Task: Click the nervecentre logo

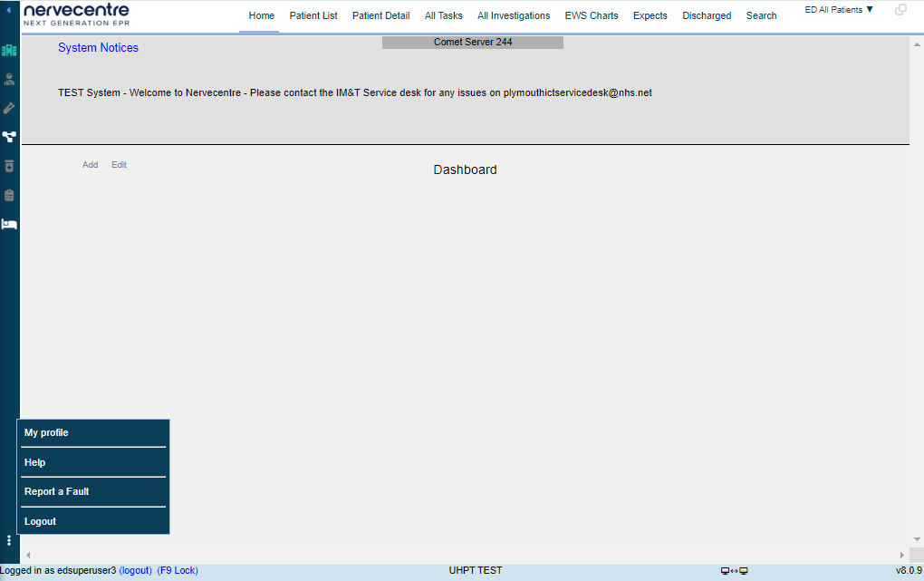Action: pos(76,15)
